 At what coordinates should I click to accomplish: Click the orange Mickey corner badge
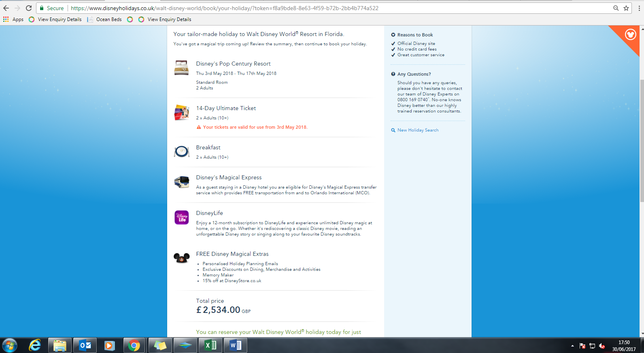[630, 35]
